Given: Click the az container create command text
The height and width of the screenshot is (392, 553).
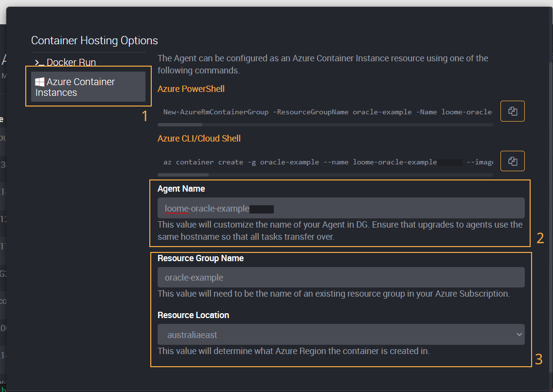Looking at the screenshot, I should (328, 162).
